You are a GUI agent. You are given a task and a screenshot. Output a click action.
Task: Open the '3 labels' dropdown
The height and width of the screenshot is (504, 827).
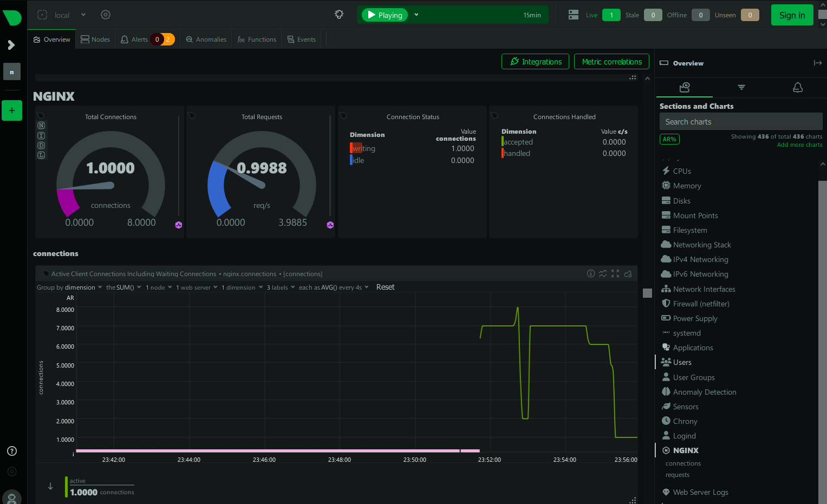tap(281, 287)
